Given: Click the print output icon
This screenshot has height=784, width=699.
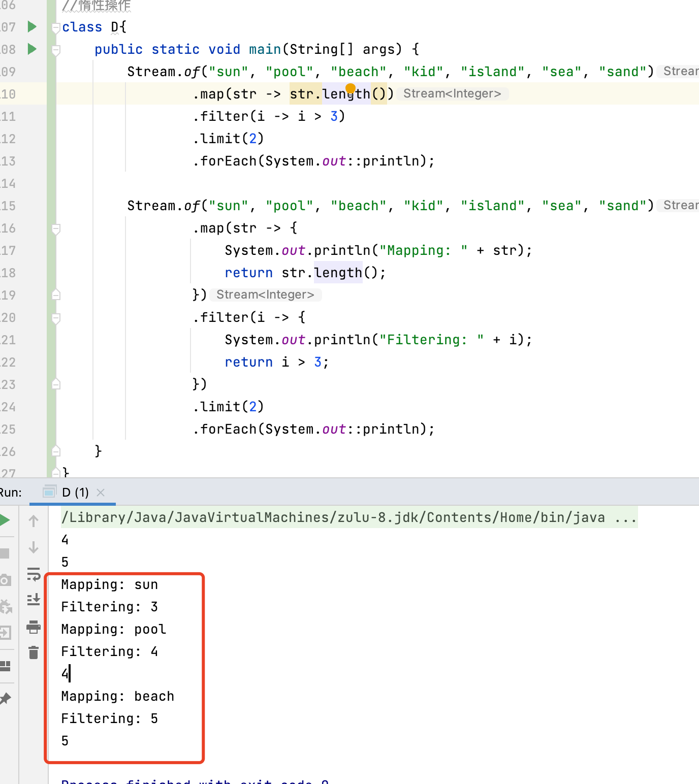Looking at the screenshot, I should coord(34,627).
